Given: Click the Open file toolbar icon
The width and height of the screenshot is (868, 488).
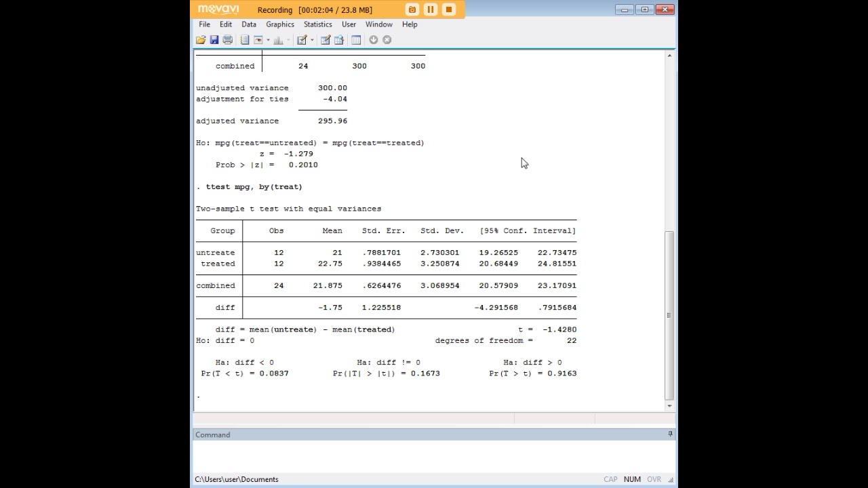Looking at the screenshot, I should [201, 40].
